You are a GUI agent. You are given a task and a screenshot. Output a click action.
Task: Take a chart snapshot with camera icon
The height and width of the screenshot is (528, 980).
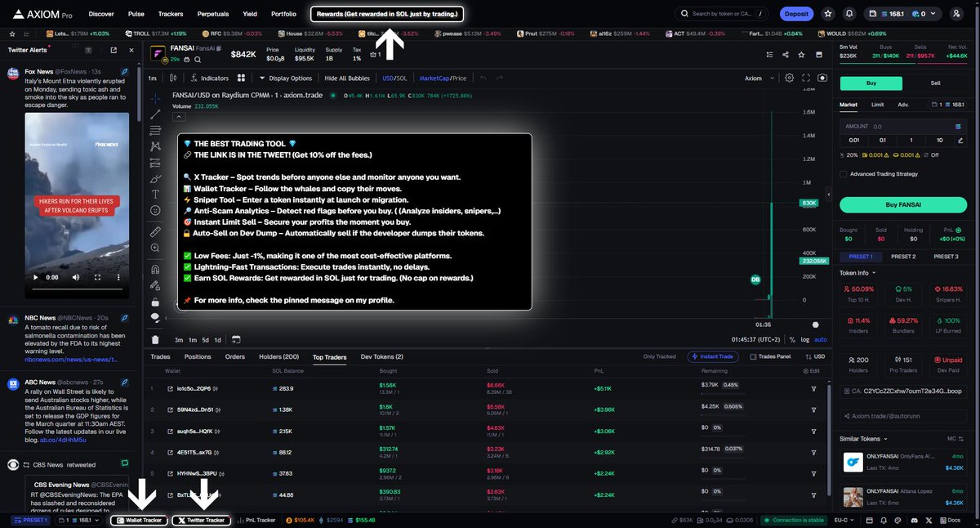pos(822,78)
